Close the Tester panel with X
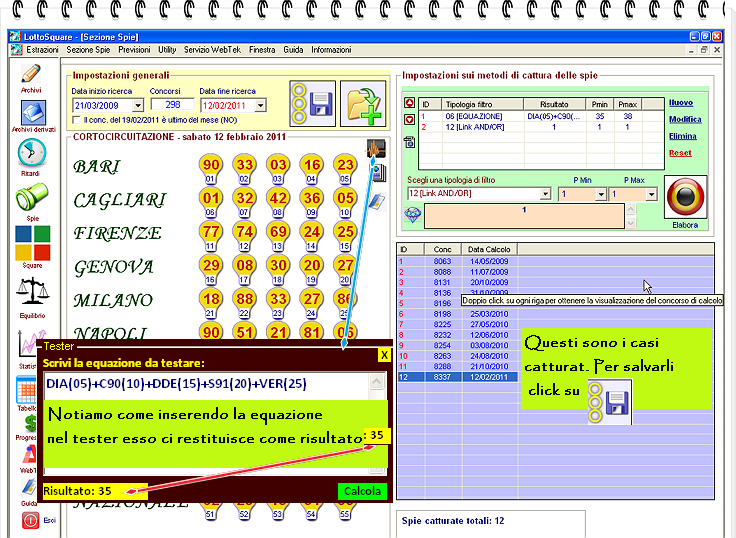The width and height of the screenshot is (736, 538). point(384,355)
